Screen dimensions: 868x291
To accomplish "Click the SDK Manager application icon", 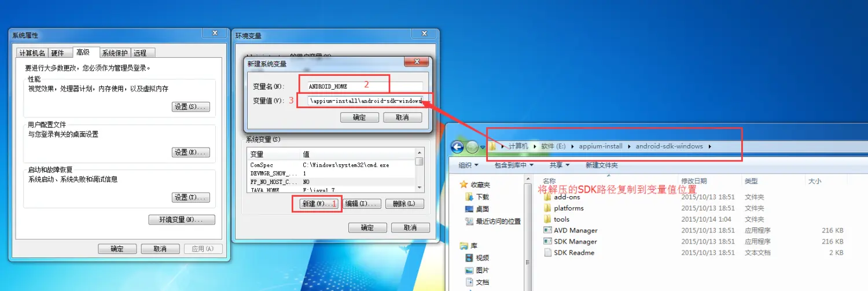I will tap(547, 241).
